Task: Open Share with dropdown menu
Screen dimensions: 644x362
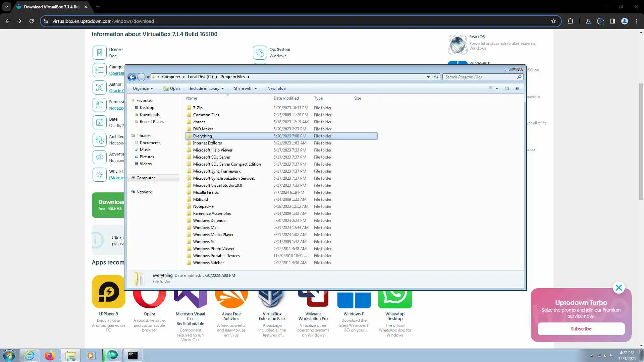Action: [245, 88]
